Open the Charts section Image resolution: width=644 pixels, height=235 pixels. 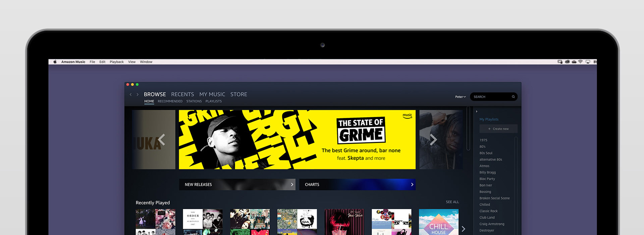(357, 184)
